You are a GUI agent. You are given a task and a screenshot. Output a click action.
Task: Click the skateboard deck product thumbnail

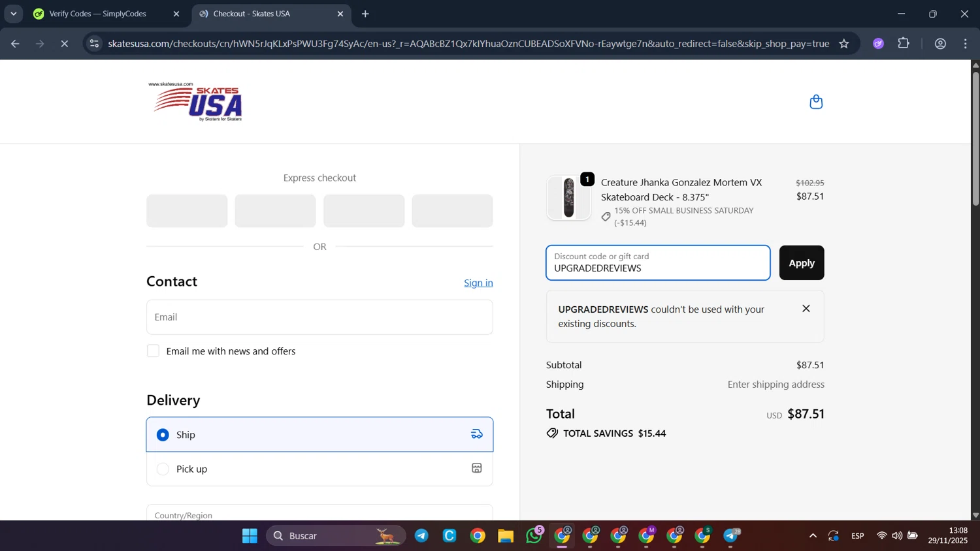coord(568,197)
